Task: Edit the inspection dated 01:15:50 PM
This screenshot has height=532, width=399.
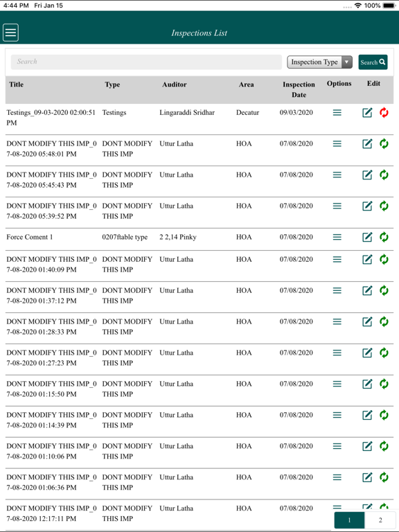Action: tap(367, 384)
